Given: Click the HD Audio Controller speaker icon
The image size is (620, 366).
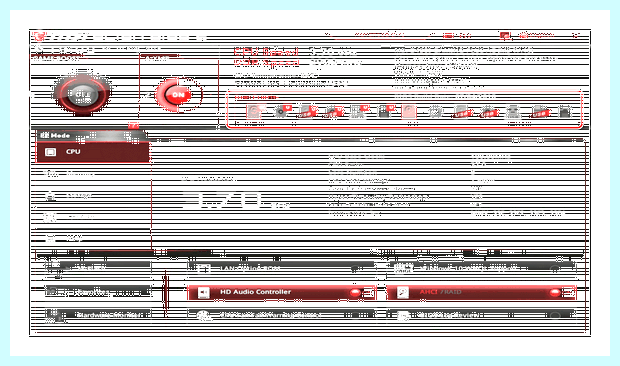Looking at the screenshot, I should [x=204, y=292].
